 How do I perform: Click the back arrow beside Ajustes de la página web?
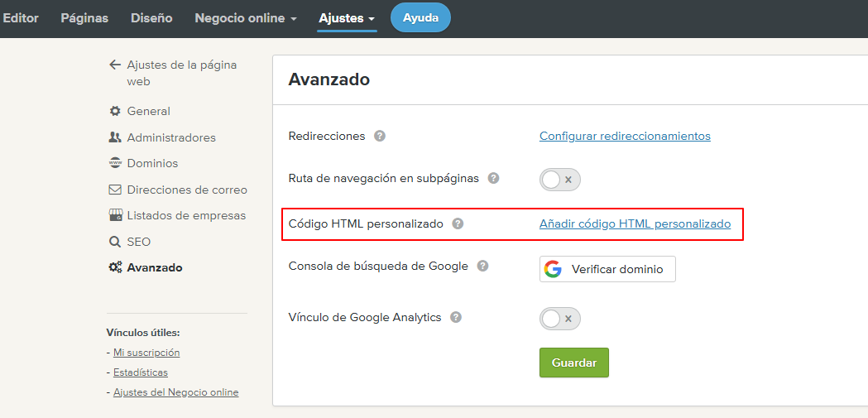[x=114, y=65]
